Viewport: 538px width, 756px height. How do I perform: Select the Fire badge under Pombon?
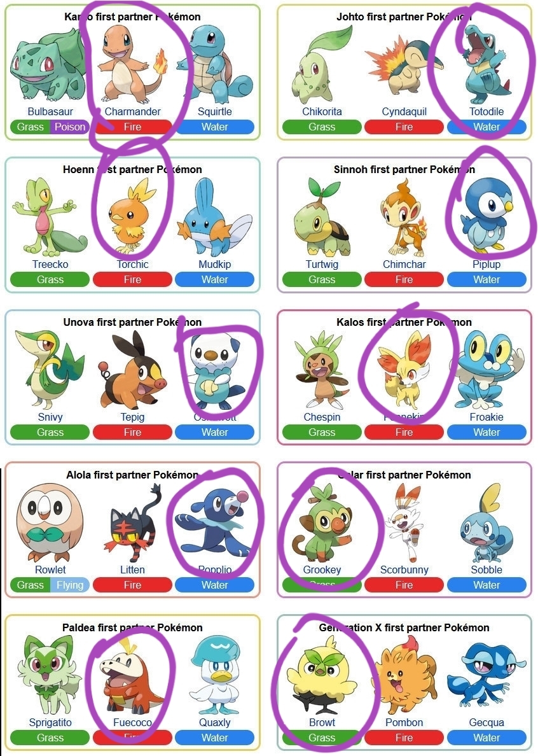point(404,738)
